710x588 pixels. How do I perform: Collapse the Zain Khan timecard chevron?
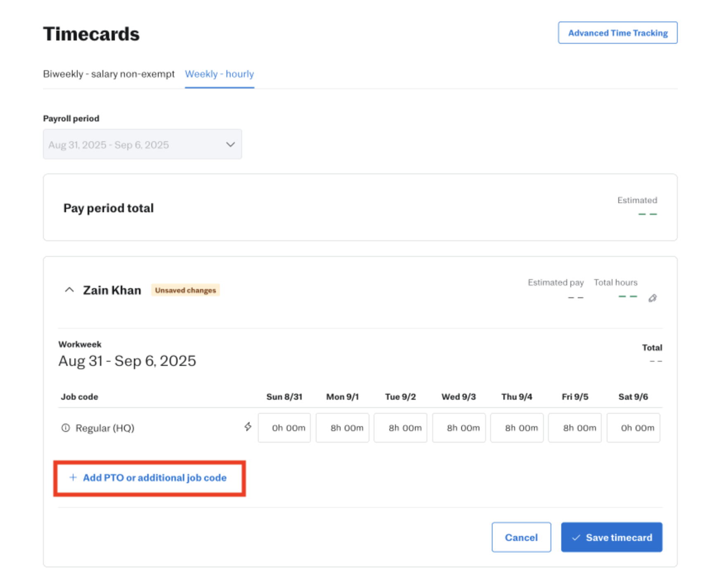(x=69, y=290)
